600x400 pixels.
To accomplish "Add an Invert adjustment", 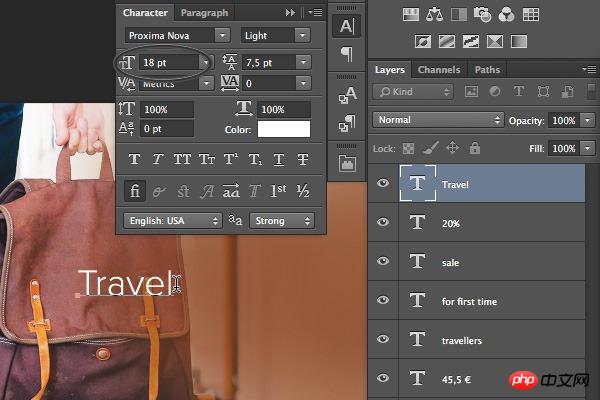I will (422, 41).
